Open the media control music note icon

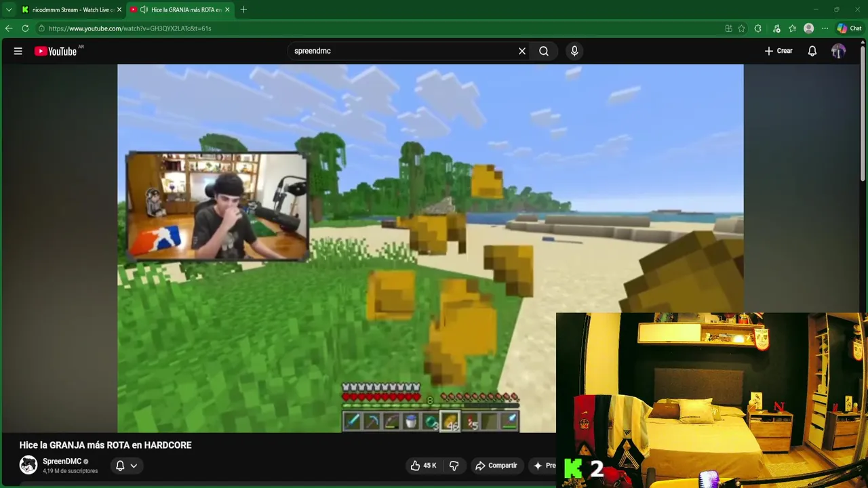click(x=776, y=28)
